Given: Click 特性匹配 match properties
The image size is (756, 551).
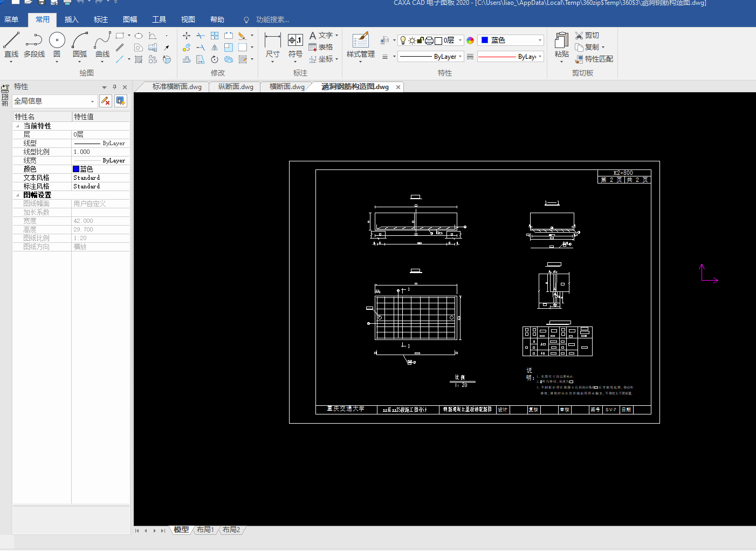Looking at the screenshot, I should pyautogui.click(x=594, y=59).
